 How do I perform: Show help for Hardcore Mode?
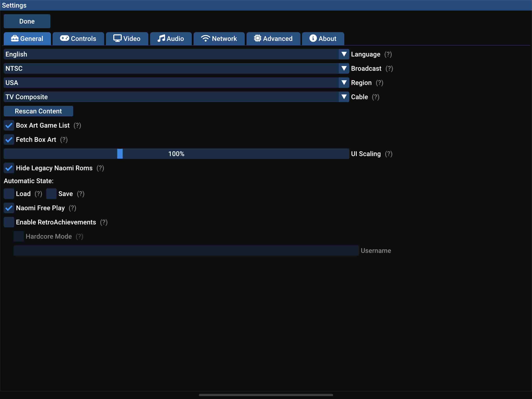(79, 236)
